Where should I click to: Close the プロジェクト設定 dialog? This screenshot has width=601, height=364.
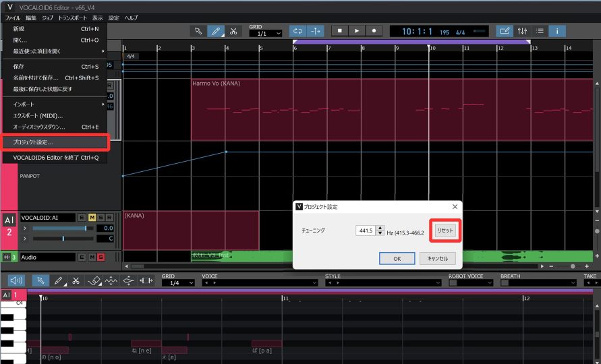click(x=455, y=206)
